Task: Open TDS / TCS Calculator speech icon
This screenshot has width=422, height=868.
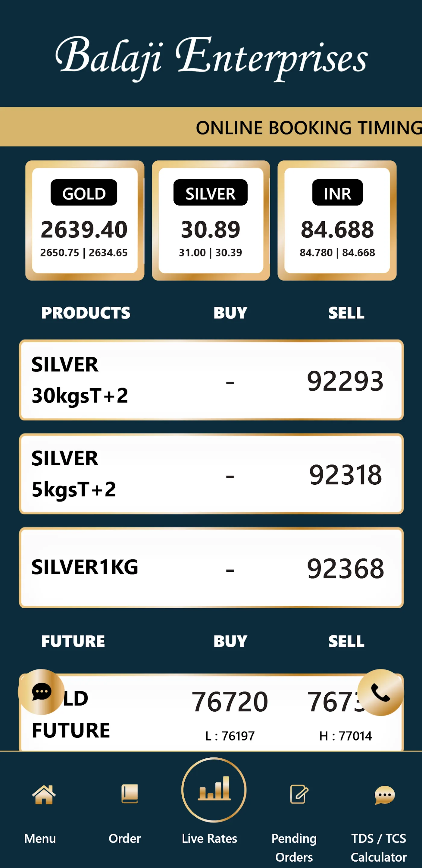Action: point(384,795)
